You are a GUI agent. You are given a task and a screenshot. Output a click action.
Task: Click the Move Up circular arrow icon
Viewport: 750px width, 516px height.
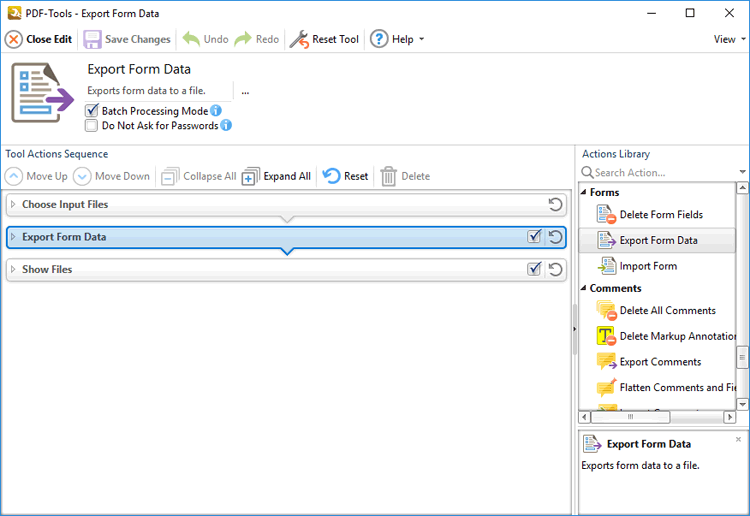pos(14,176)
